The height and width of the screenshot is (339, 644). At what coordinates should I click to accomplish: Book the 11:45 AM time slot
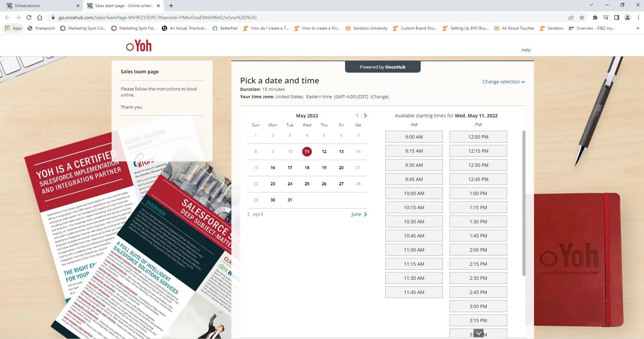coord(414,292)
